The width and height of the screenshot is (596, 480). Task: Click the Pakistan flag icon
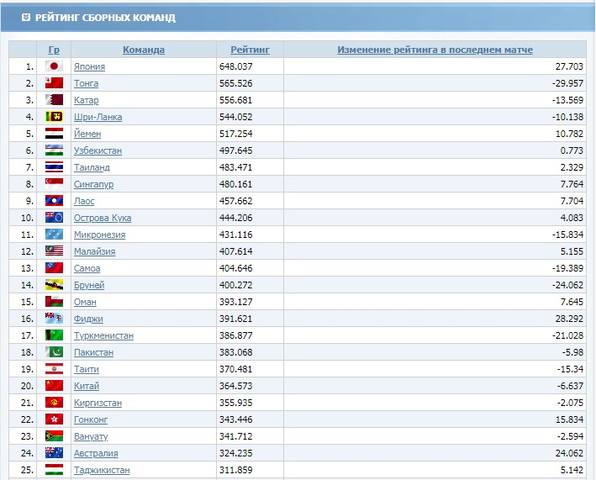pyautogui.click(x=54, y=352)
